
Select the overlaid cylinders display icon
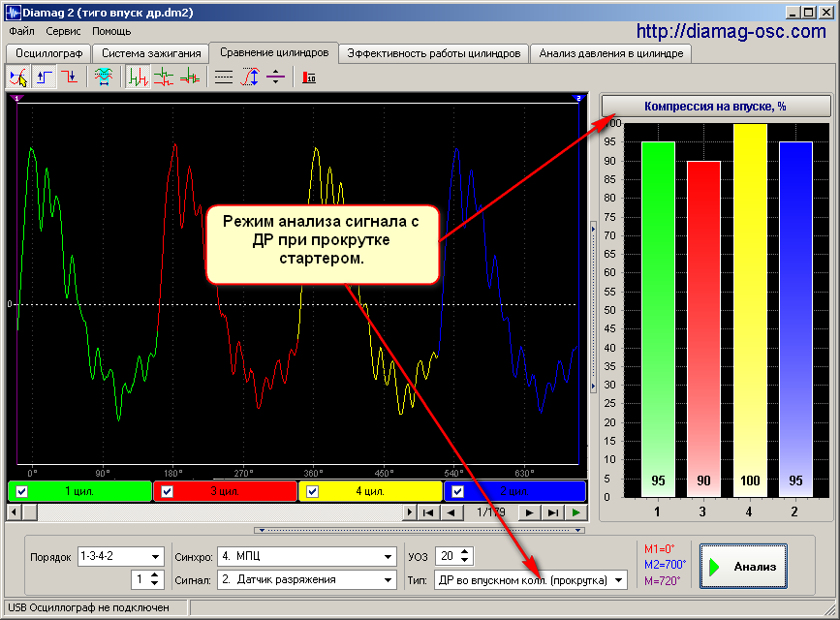[x=189, y=77]
